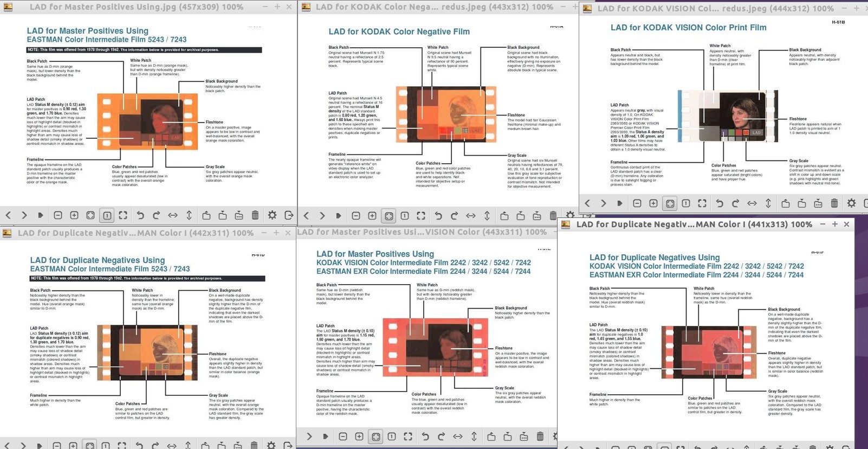Go to previous image in Master Positives Using.jpg window
This screenshot has height=449, width=868.
coord(8,215)
